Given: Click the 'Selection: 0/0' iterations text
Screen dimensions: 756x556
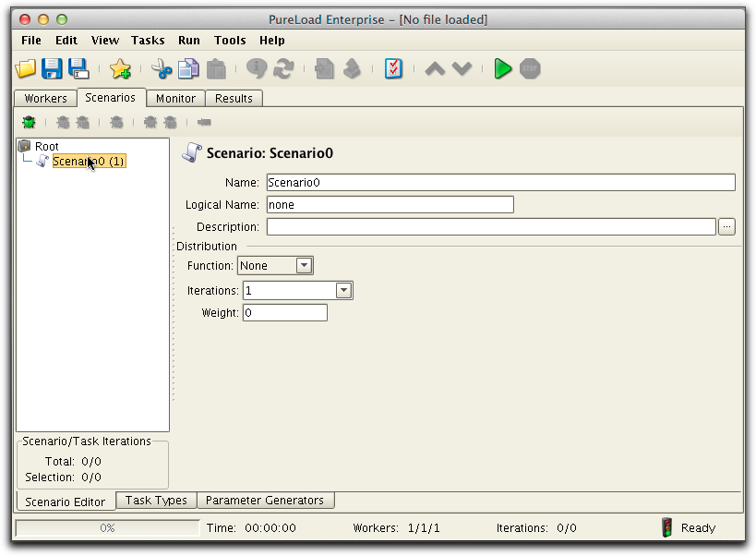Looking at the screenshot, I should [63, 477].
